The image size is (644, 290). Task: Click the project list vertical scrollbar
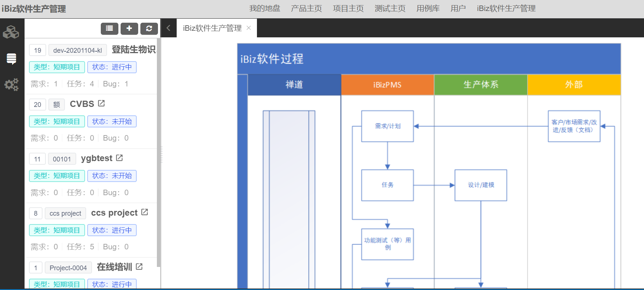158,153
